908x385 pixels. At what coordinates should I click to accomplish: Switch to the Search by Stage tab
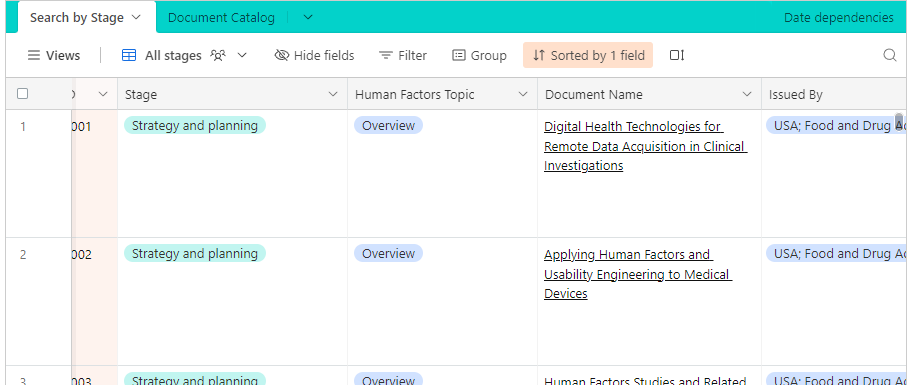point(77,18)
